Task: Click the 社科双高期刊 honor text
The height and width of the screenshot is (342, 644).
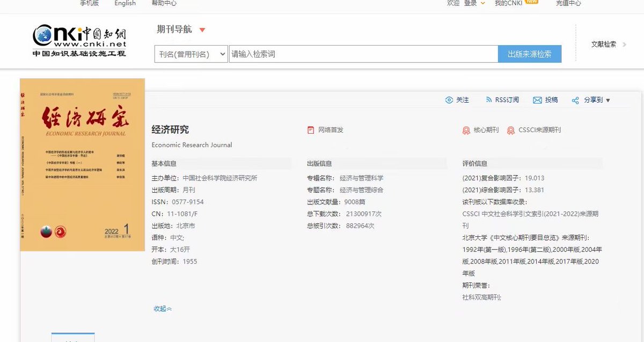Action: tap(482, 297)
